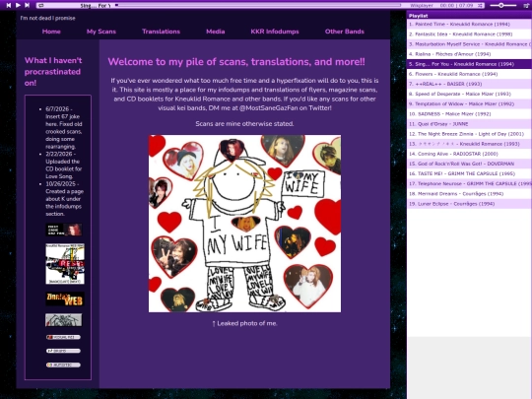Play Mermaid Dreams by Courrâges
Image resolution: width=532 pixels, height=399 pixels.
point(469,194)
